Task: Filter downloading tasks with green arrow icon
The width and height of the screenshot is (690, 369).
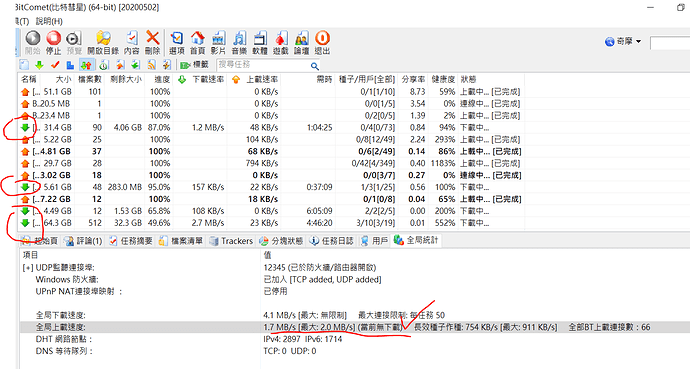Action: pyautogui.click(x=39, y=65)
